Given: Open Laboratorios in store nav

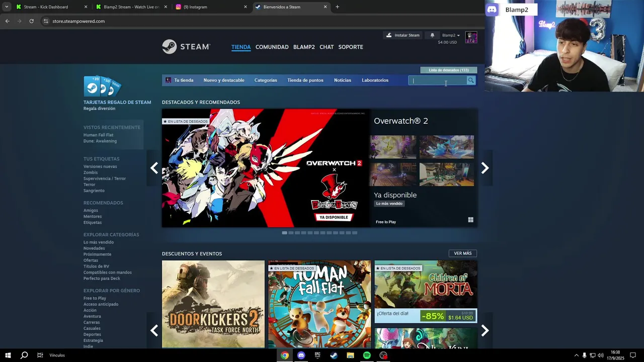Looking at the screenshot, I should tap(375, 80).
